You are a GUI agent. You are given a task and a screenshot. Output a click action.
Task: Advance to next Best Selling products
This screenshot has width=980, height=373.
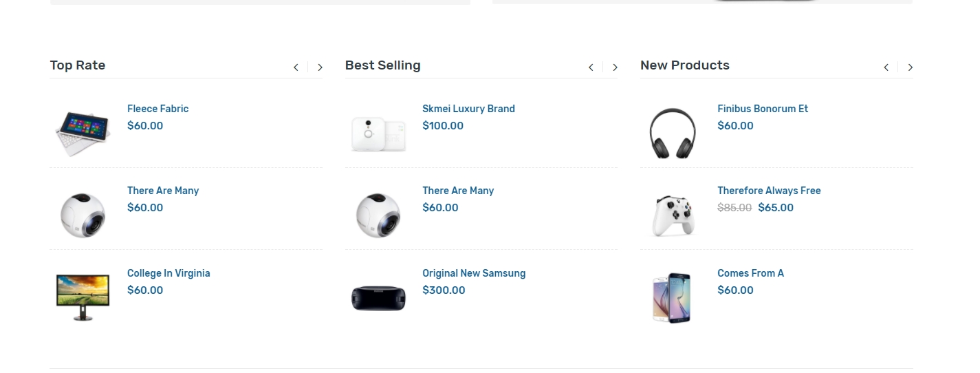pos(615,67)
